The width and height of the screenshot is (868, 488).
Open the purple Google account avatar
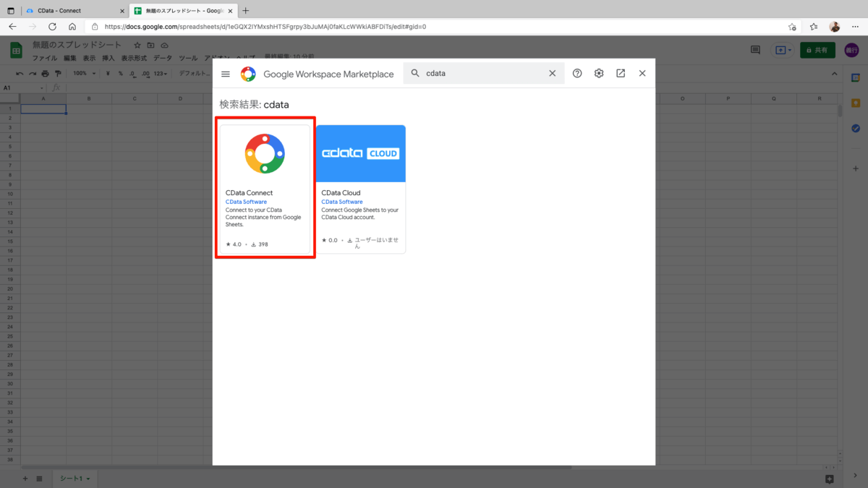pyautogui.click(x=851, y=50)
